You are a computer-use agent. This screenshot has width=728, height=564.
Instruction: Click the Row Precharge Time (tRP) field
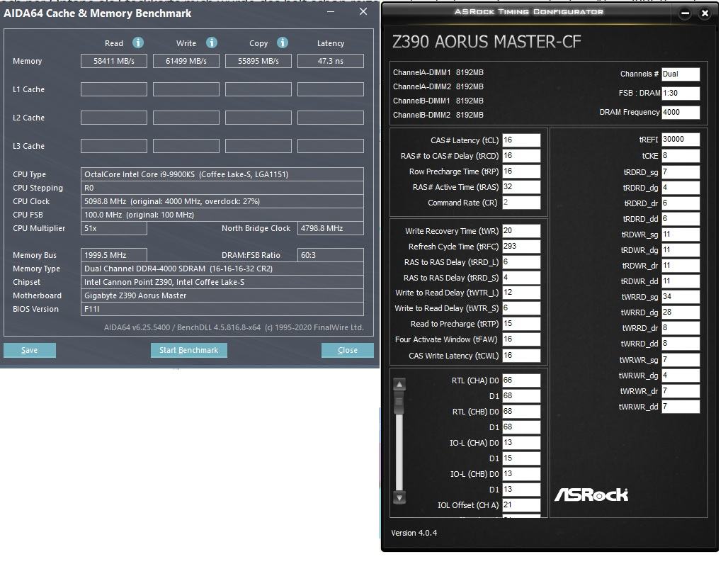[521, 171]
